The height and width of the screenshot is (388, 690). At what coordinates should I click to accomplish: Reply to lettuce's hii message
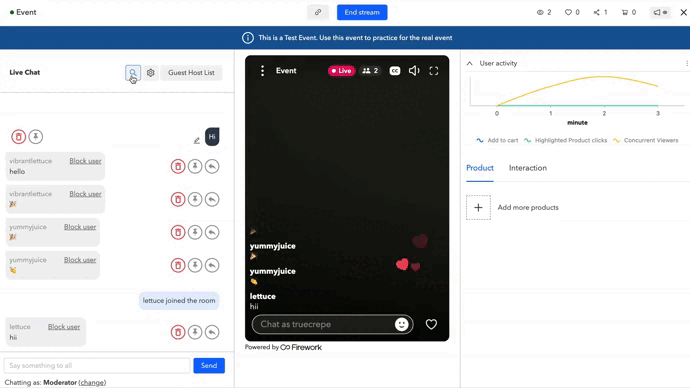coord(212,332)
